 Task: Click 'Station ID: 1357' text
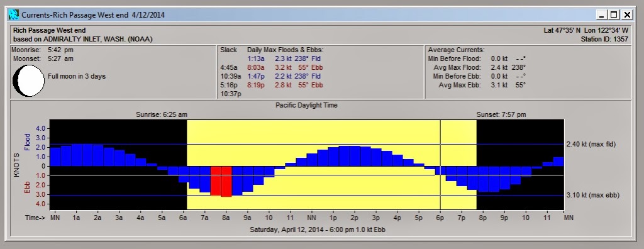click(604, 40)
